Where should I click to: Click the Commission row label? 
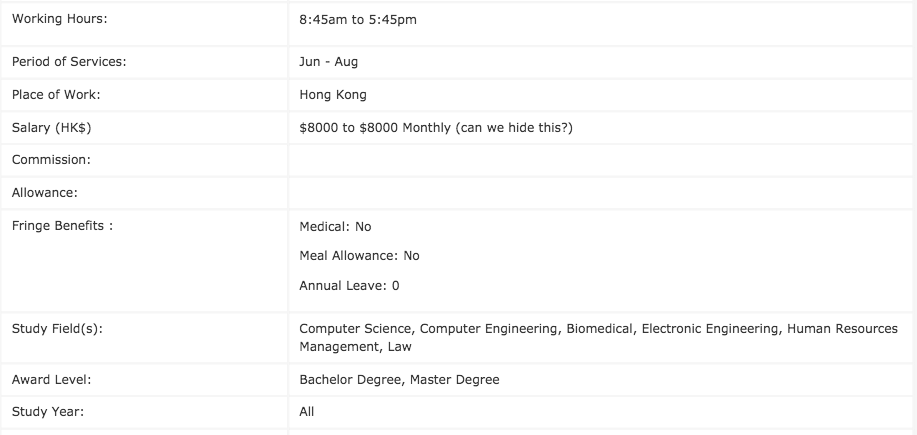pyautogui.click(x=51, y=160)
